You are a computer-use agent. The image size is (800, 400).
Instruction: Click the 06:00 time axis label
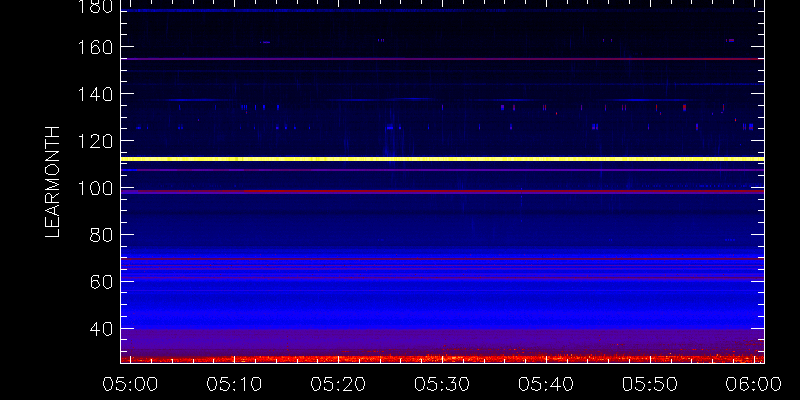[755, 384]
